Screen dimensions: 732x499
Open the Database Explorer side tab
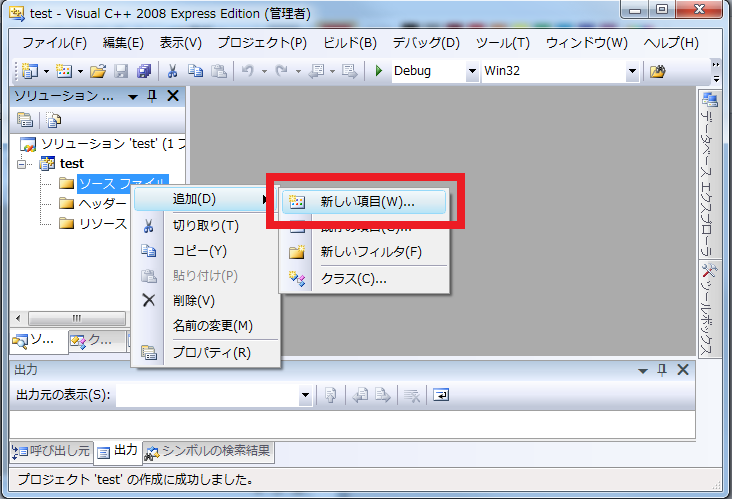pyautogui.click(x=709, y=174)
